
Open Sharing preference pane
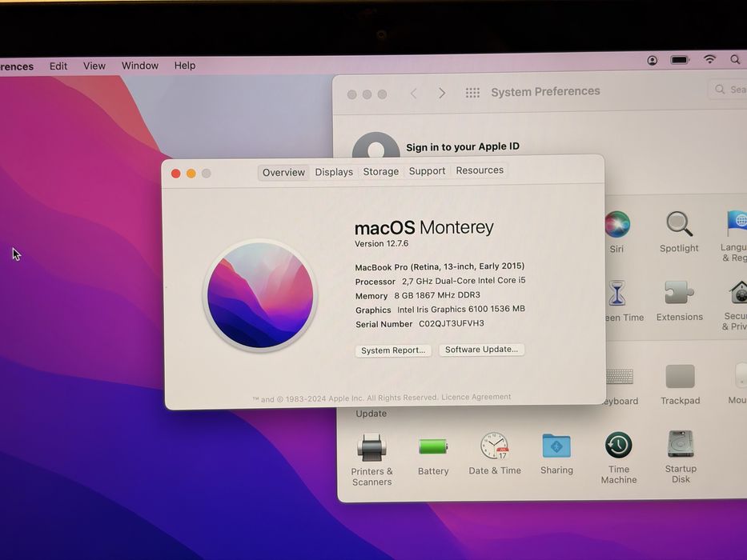556,446
